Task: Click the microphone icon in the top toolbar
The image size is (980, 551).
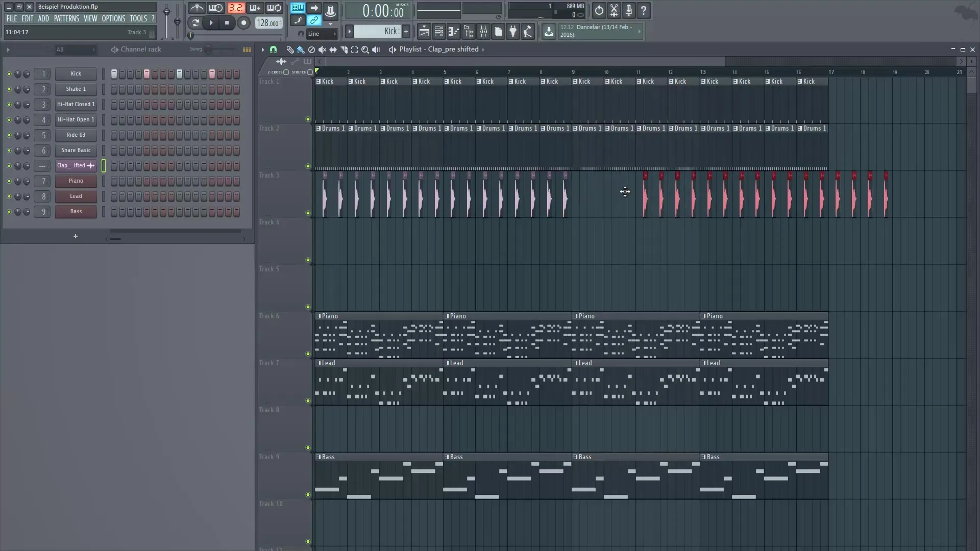Action: point(628,11)
